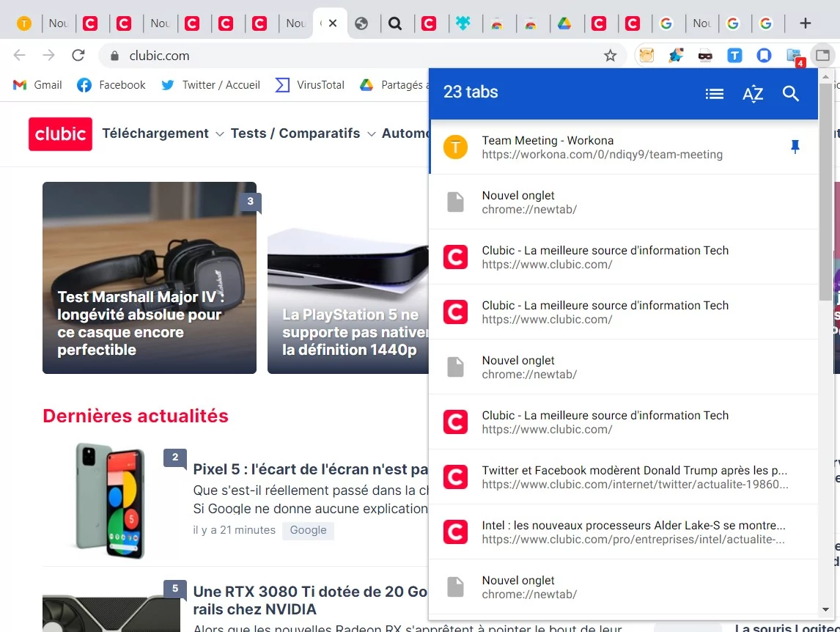Open the blue bookmark circle extension

[x=764, y=55]
